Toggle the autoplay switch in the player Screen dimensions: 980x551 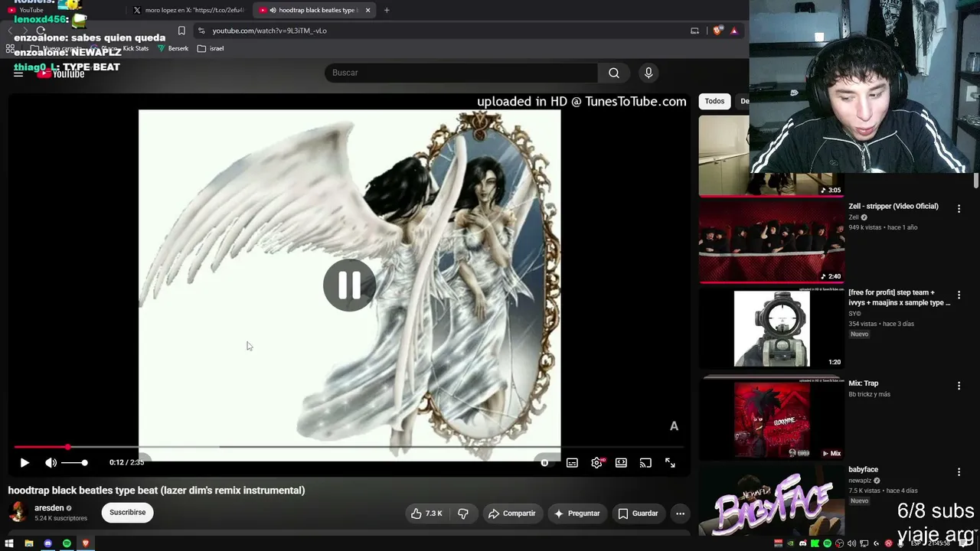tap(544, 463)
